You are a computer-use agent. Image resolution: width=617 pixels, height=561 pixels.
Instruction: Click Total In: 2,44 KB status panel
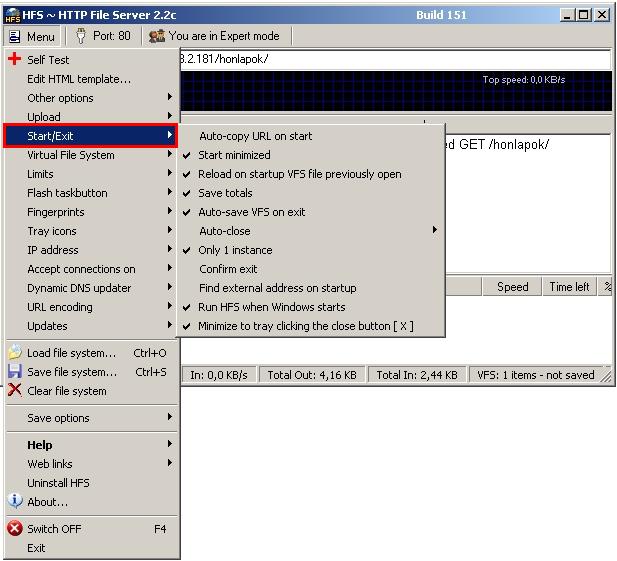click(x=417, y=375)
